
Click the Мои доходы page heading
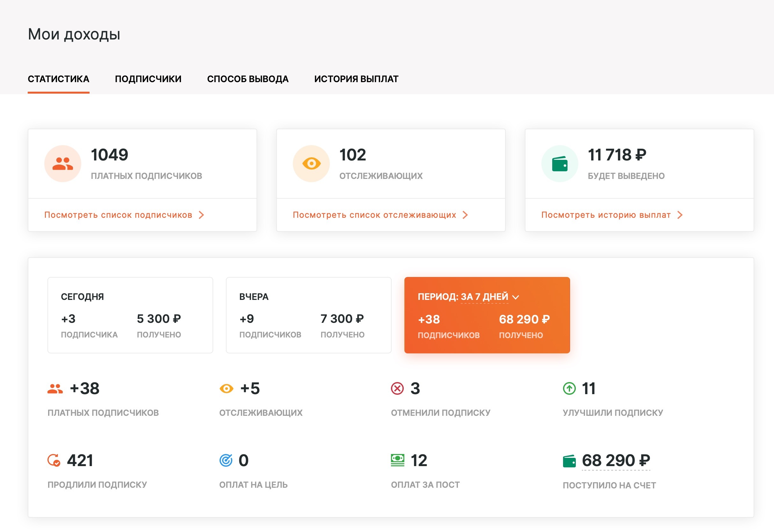74,34
